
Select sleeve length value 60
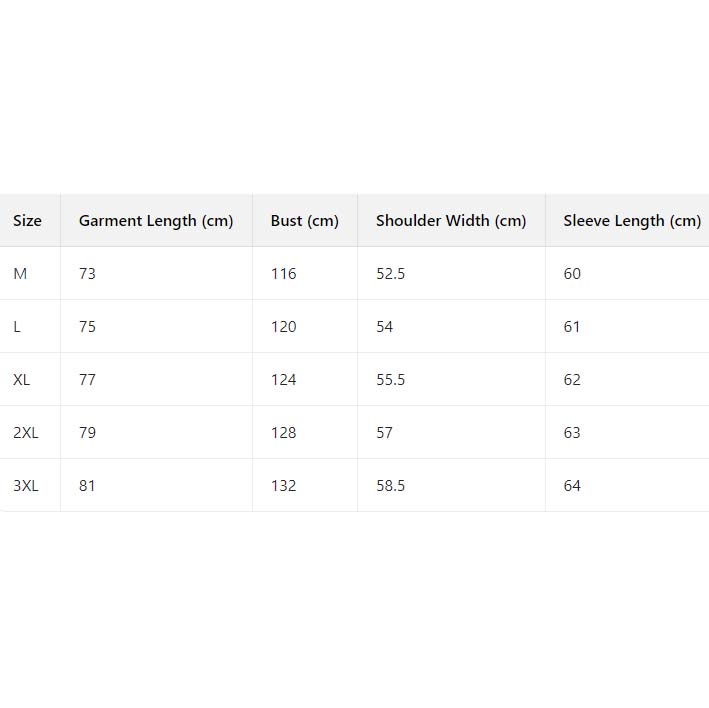click(x=572, y=274)
